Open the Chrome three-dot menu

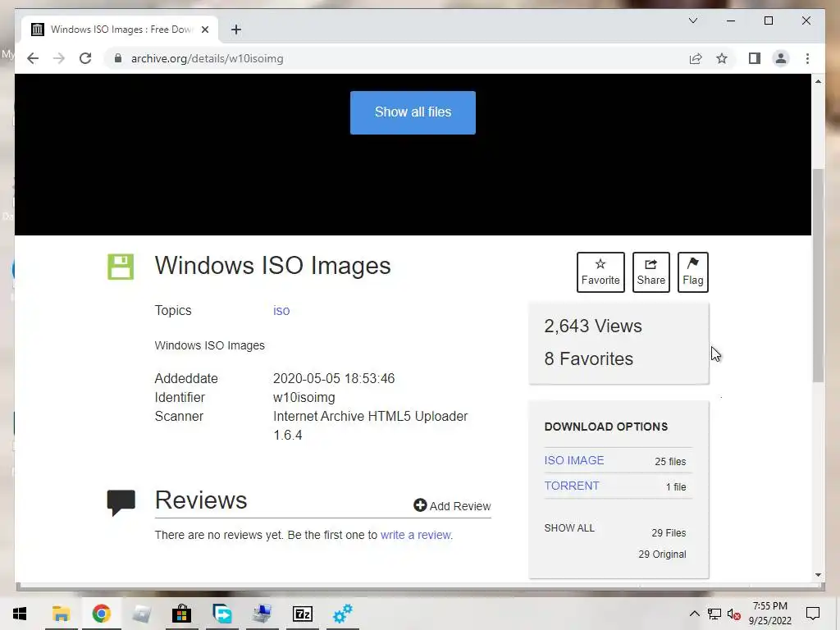pos(807,58)
